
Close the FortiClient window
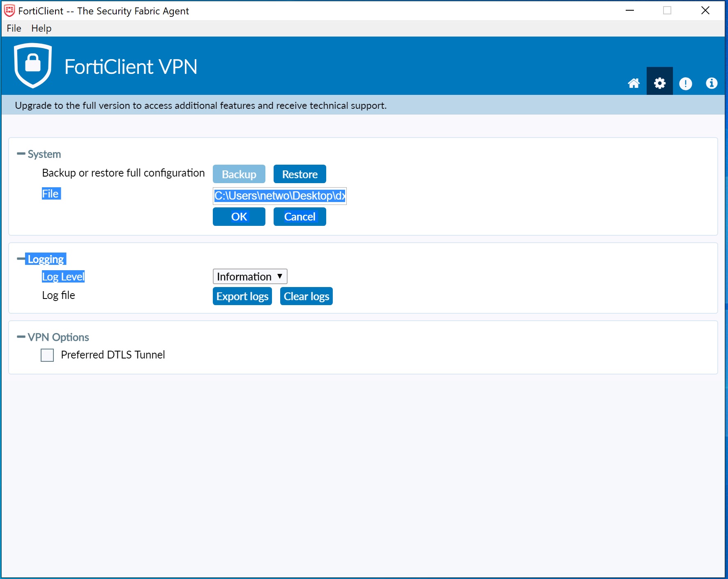click(705, 11)
